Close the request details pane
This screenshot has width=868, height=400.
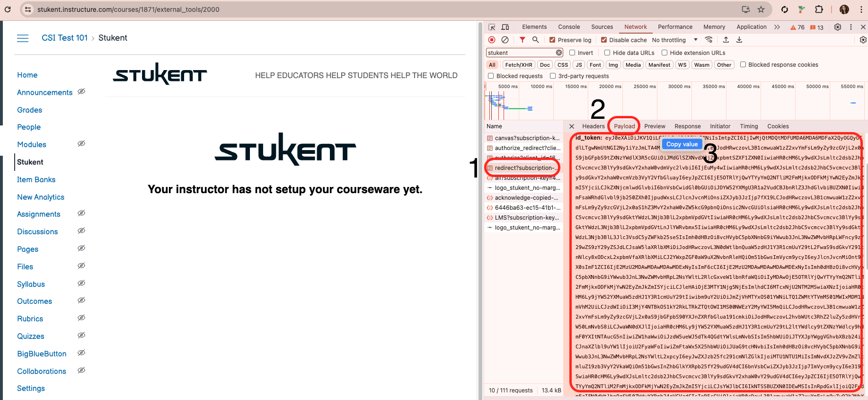coord(572,126)
